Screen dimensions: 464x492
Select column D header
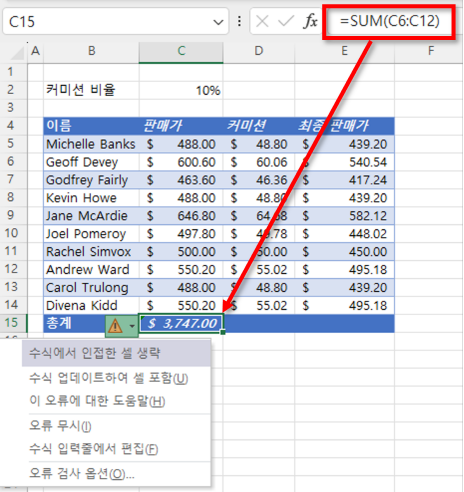259,51
